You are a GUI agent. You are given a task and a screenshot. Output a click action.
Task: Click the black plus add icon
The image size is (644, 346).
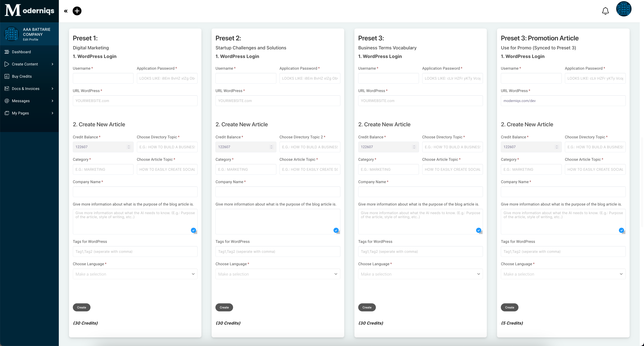point(77,11)
